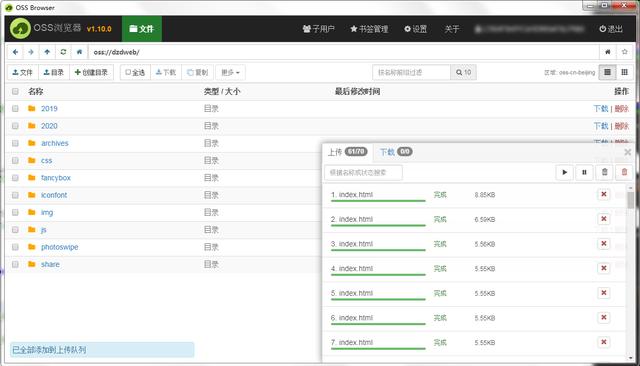
Task: Open the photoswipe folder
Action: click(60, 247)
